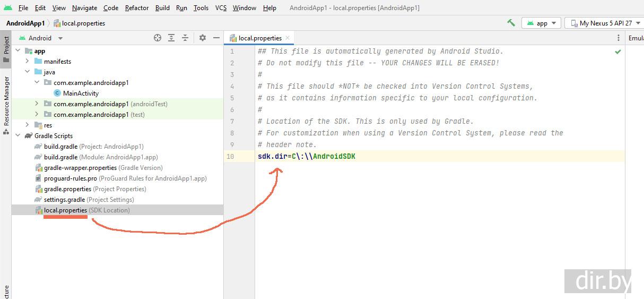Toggle the Resource Manager sidebar button

click(x=6, y=104)
